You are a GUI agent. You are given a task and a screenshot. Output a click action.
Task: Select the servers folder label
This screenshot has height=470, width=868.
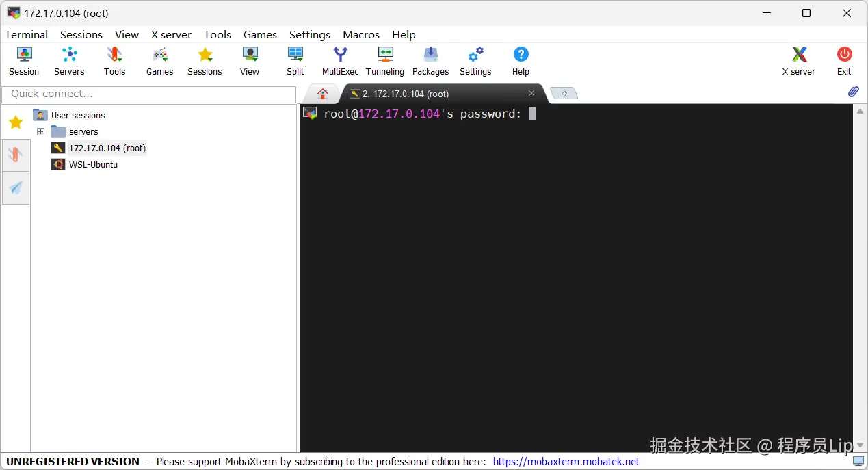(x=83, y=131)
